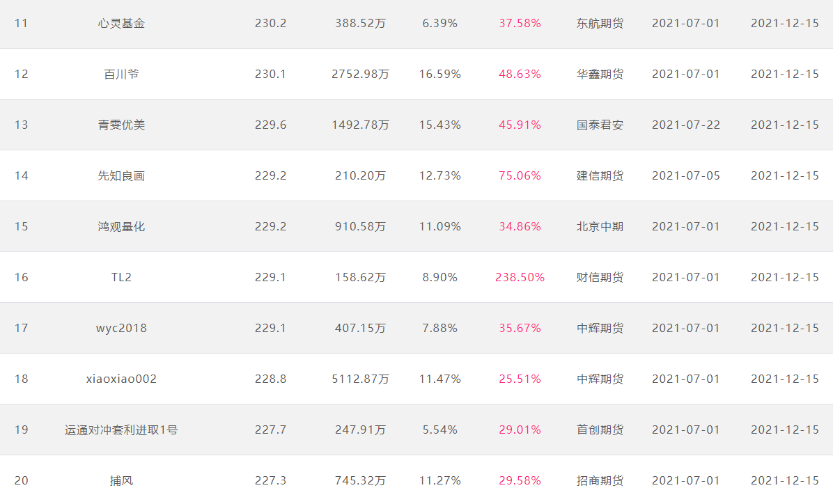
Task: Click the 东航期货 company cell
Action: [x=600, y=24]
